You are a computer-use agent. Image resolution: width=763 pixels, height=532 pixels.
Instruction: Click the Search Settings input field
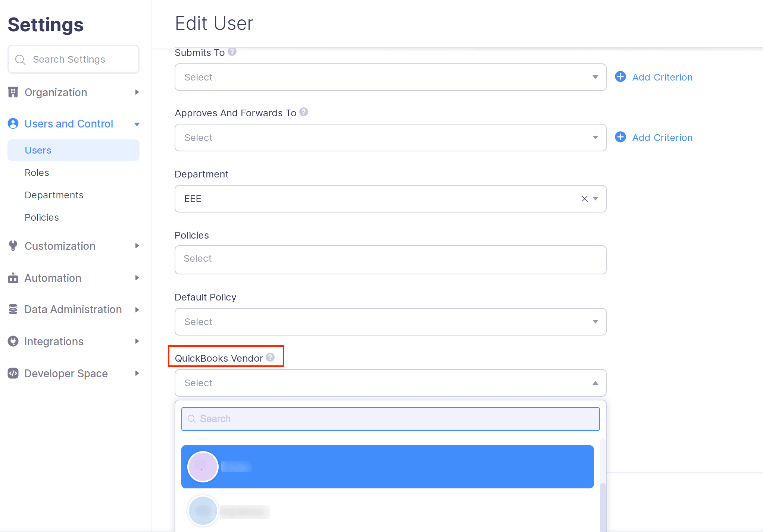point(73,59)
